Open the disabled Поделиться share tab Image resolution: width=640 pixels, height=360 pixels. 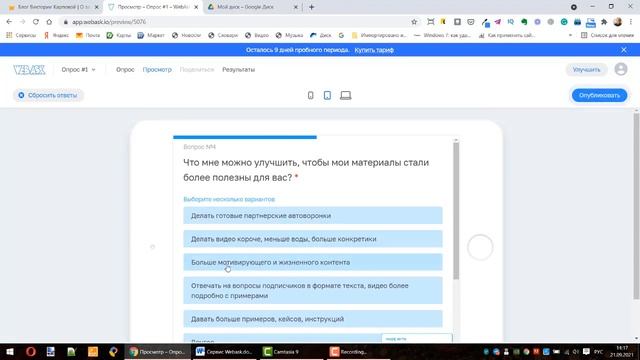click(197, 69)
